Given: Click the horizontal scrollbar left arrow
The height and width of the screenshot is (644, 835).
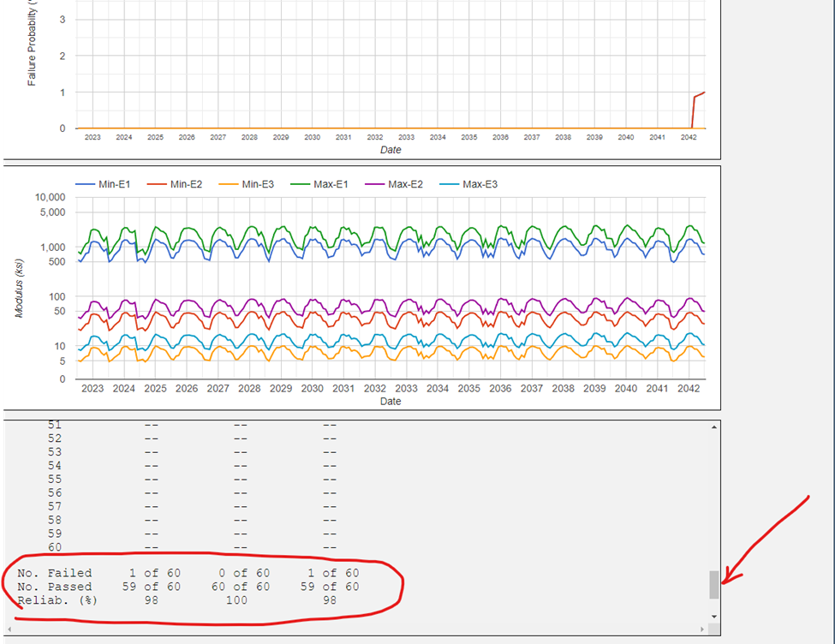Looking at the screenshot, I should [9, 630].
